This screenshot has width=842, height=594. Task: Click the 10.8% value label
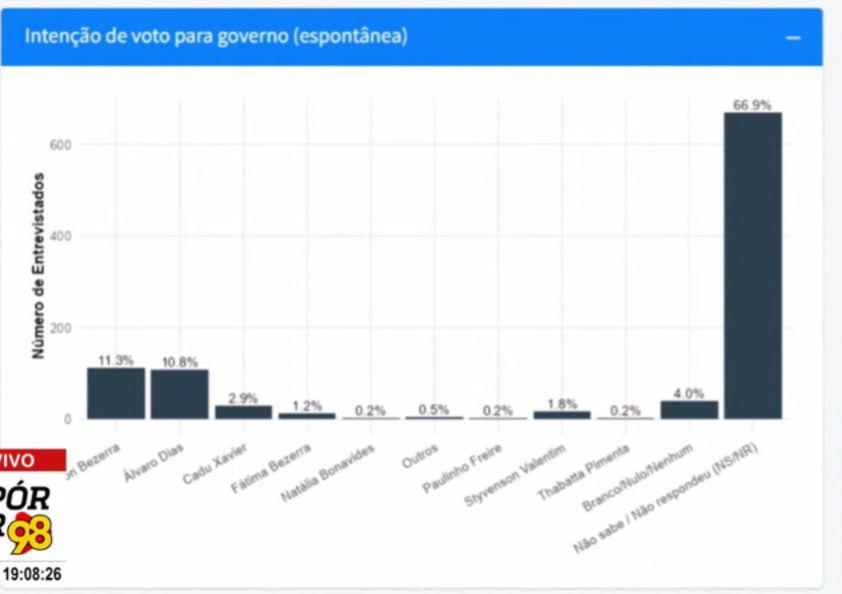(180, 362)
